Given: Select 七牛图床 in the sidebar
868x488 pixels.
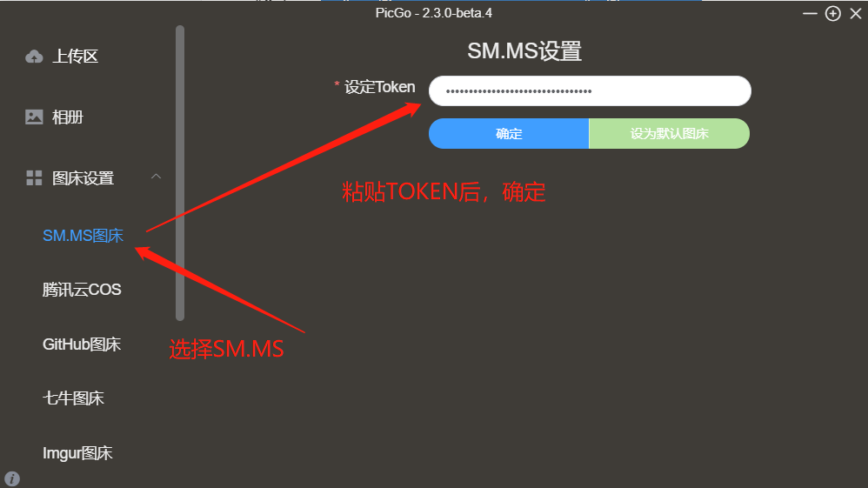Looking at the screenshot, I should tap(73, 398).
